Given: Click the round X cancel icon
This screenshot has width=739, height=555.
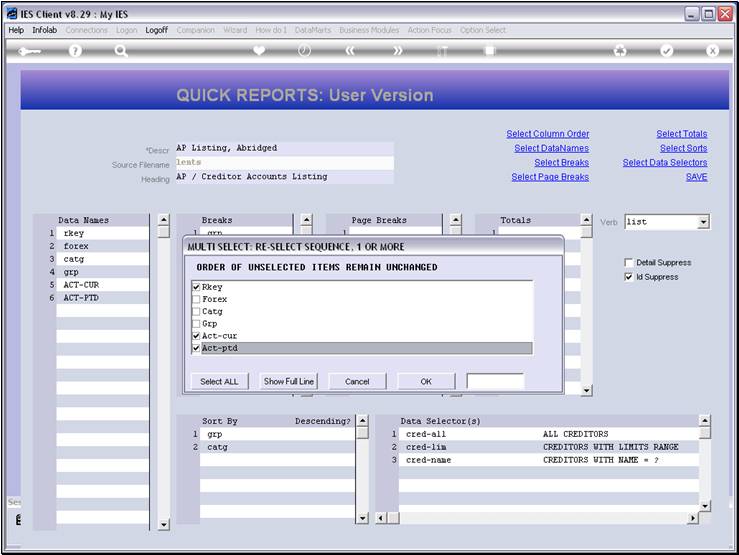Looking at the screenshot, I should coord(712,51).
